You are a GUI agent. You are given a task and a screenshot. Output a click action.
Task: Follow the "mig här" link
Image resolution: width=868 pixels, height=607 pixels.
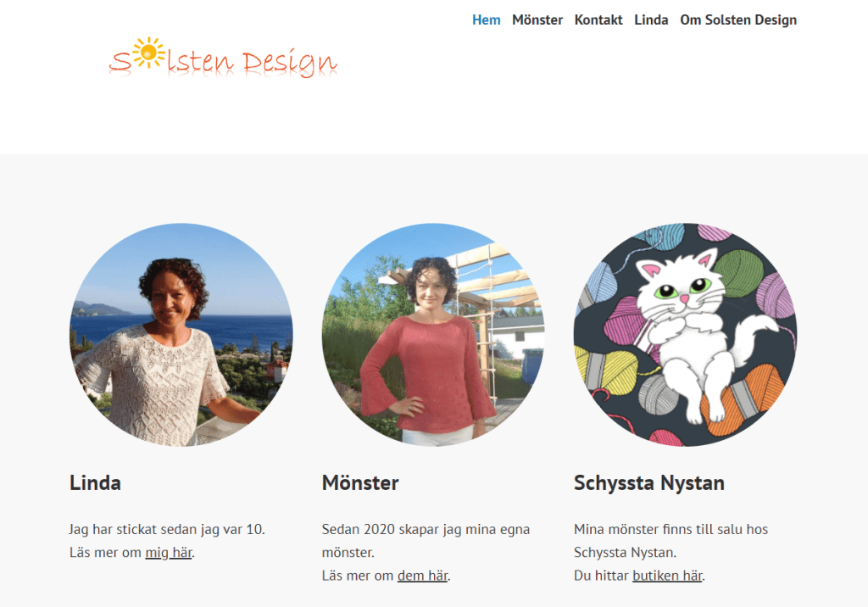pyautogui.click(x=169, y=553)
